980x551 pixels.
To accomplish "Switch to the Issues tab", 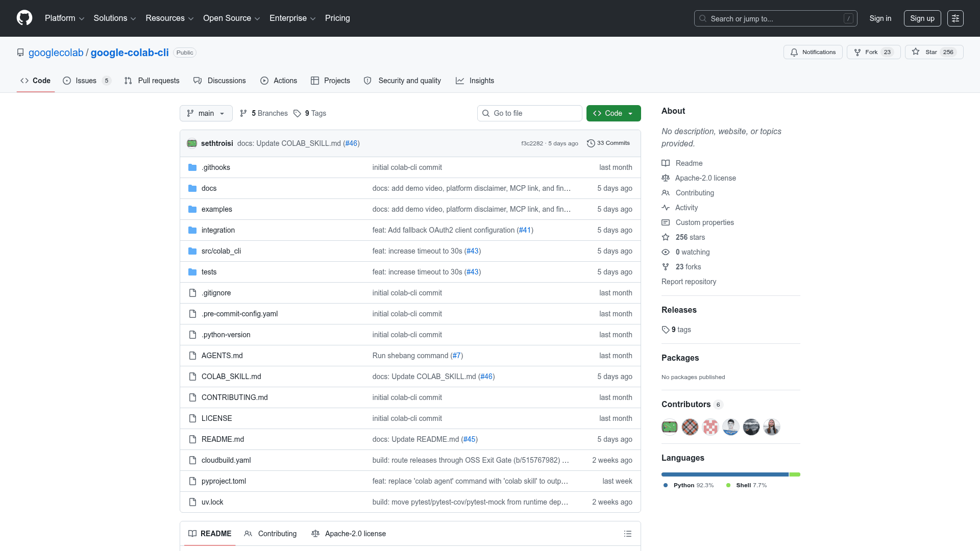I will click(x=87, y=81).
